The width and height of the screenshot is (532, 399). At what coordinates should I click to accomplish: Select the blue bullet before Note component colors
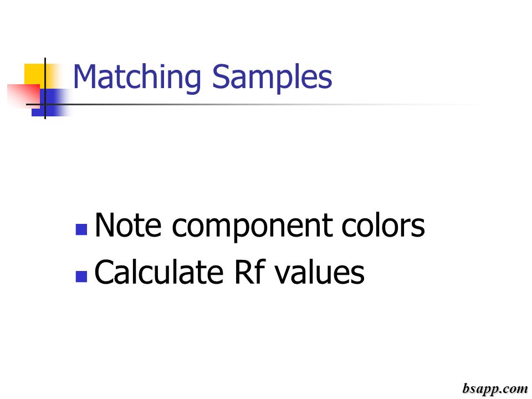tap(81, 229)
